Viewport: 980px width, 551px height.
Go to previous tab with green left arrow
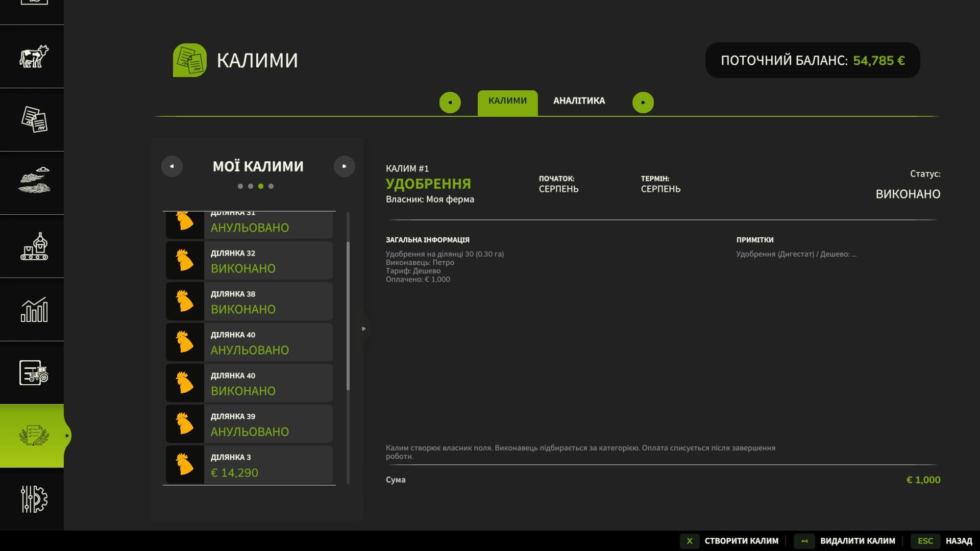tap(450, 103)
